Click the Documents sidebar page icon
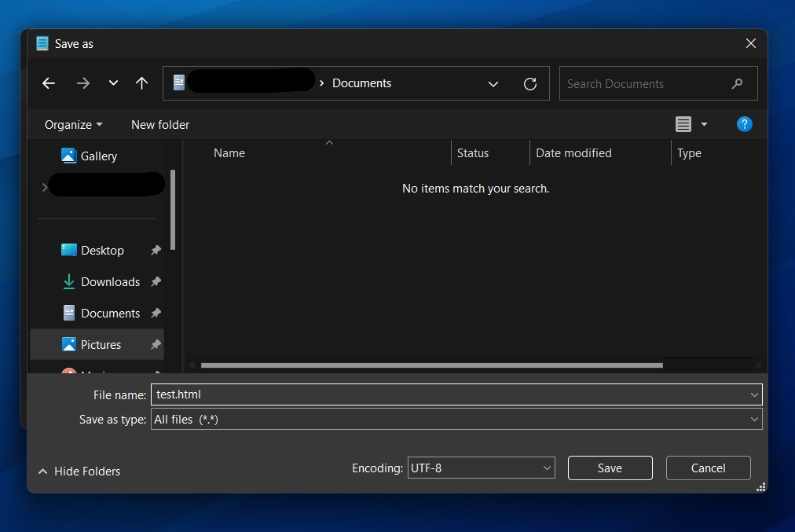The height and width of the screenshot is (532, 795). click(x=69, y=313)
